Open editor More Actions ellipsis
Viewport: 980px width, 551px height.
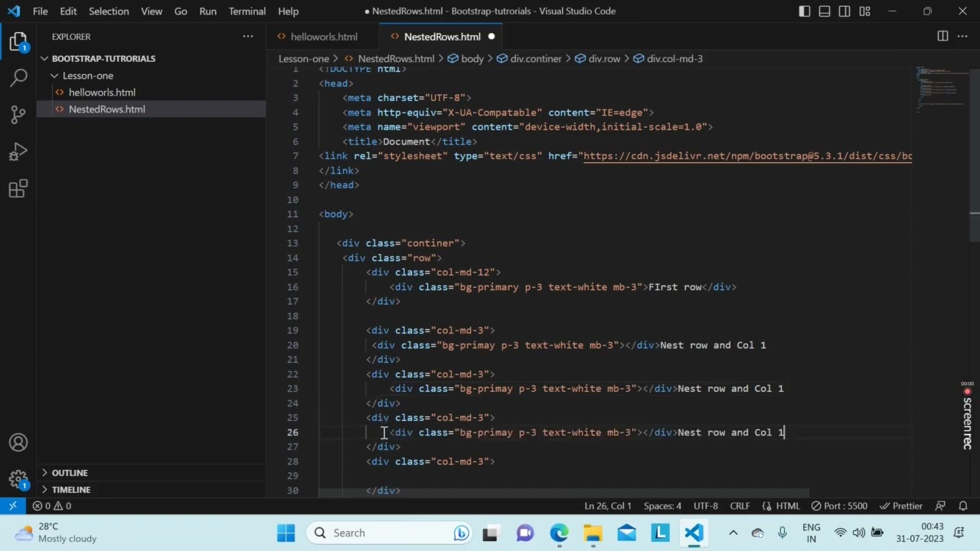pyautogui.click(x=962, y=36)
